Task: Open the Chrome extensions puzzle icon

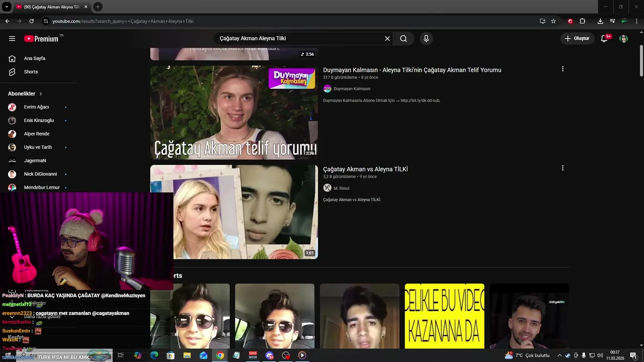Action: [x=582, y=21]
